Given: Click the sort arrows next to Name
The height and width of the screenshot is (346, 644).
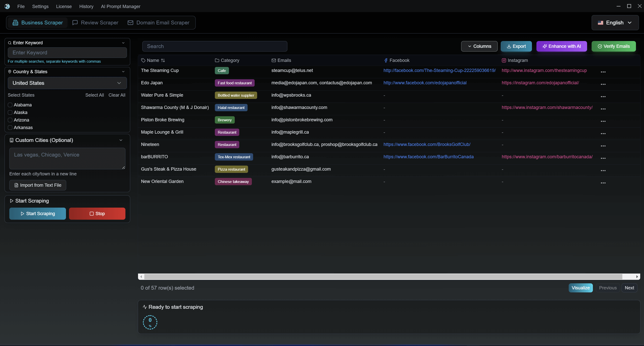Looking at the screenshot, I should pyautogui.click(x=163, y=60).
